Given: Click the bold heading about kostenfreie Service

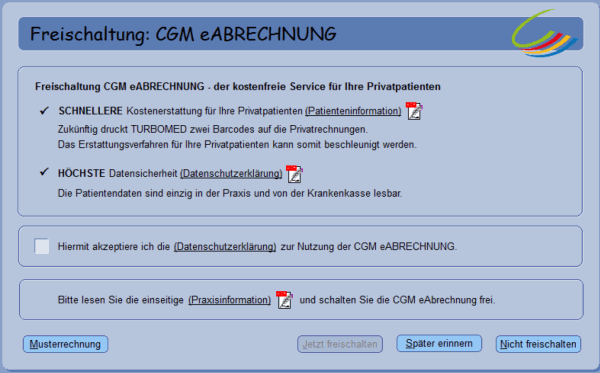Looking at the screenshot, I should 238,86.
